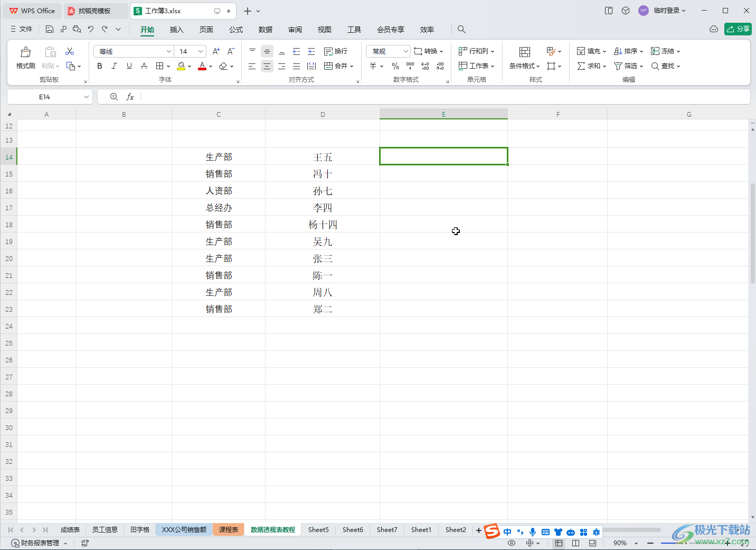Viewport: 756px width, 550px height.
Task: Toggle bold formatting
Action: click(100, 66)
